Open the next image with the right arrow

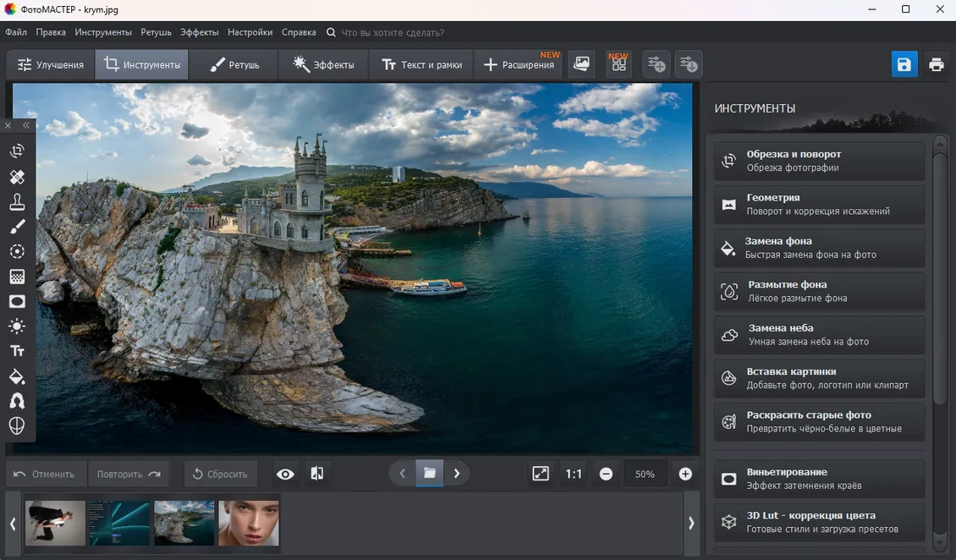[457, 473]
